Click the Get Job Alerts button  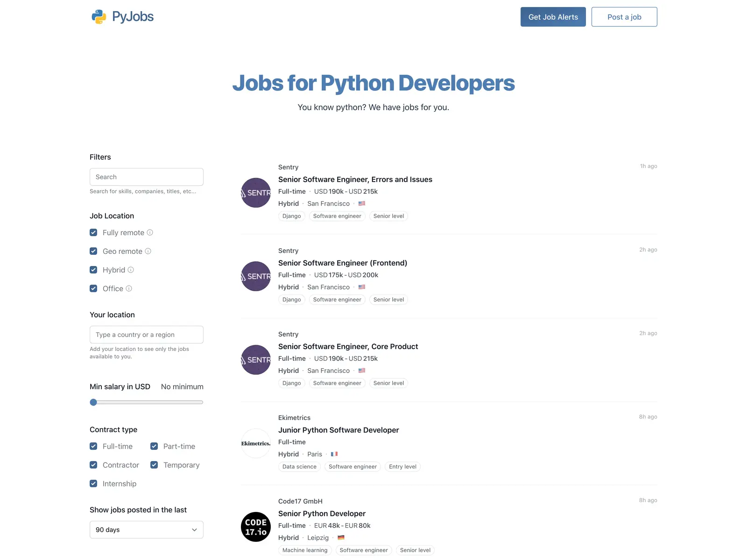pyautogui.click(x=553, y=17)
